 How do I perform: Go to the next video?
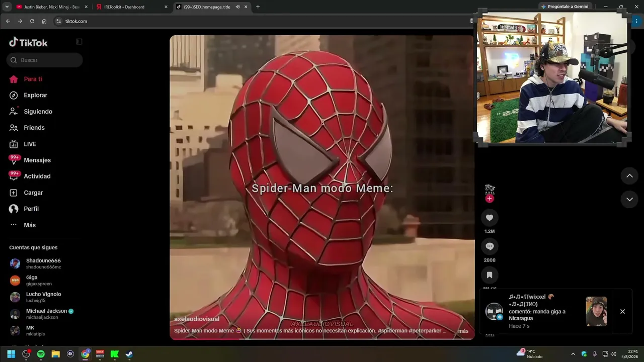tap(629, 200)
